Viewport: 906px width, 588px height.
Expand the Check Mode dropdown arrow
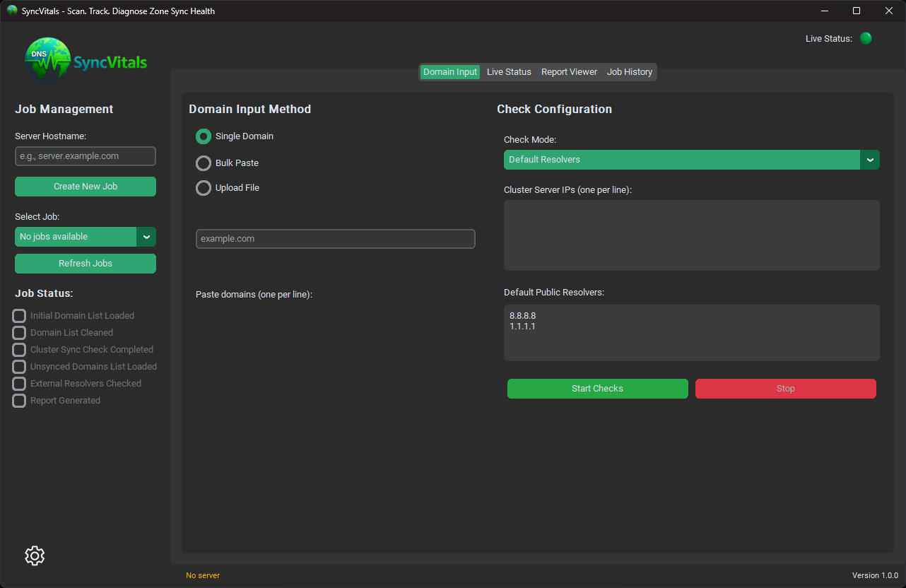point(870,160)
